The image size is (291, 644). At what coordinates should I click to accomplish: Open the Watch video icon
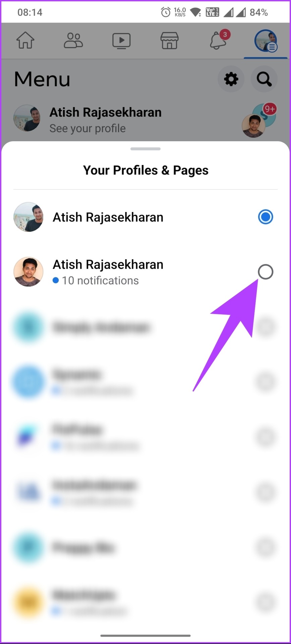121,41
